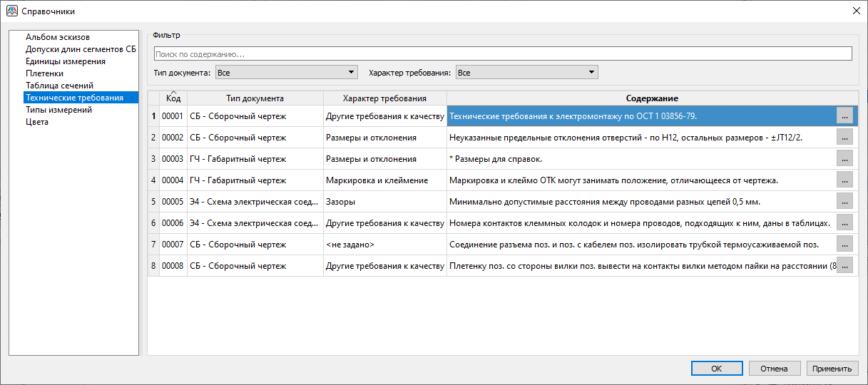The height and width of the screenshot is (385, 868).
Task: Click the Содержание column header
Action: pos(652,98)
